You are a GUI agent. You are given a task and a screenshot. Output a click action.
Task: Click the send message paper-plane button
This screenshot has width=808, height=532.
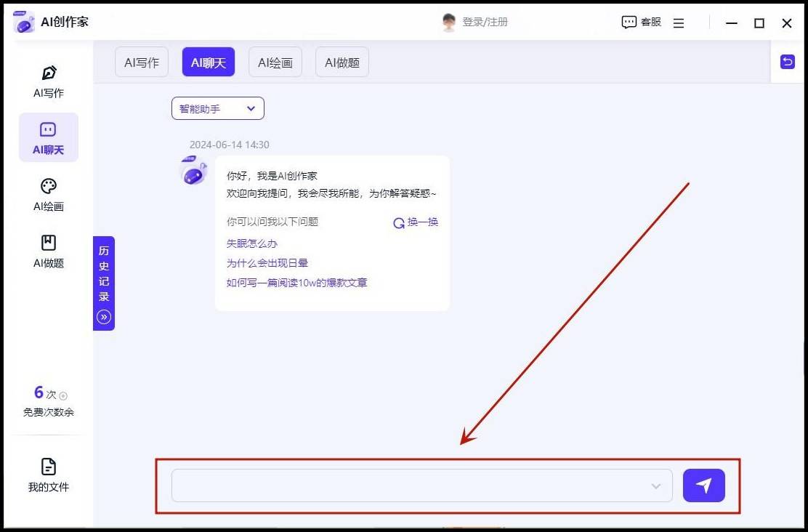703,485
